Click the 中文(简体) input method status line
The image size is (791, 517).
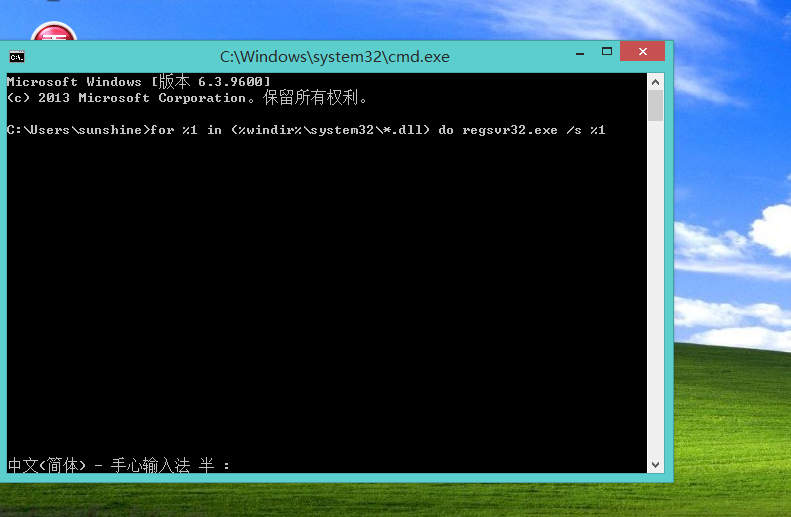click(x=119, y=465)
